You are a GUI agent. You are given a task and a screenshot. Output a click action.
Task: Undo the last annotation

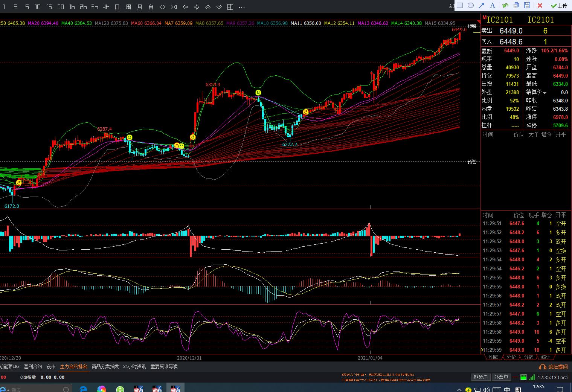click(505, 5)
